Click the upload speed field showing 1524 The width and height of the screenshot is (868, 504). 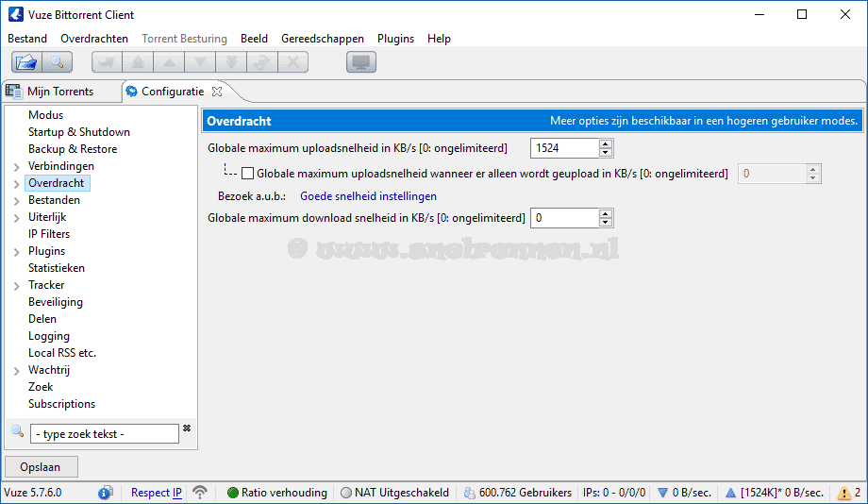(564, 148)
